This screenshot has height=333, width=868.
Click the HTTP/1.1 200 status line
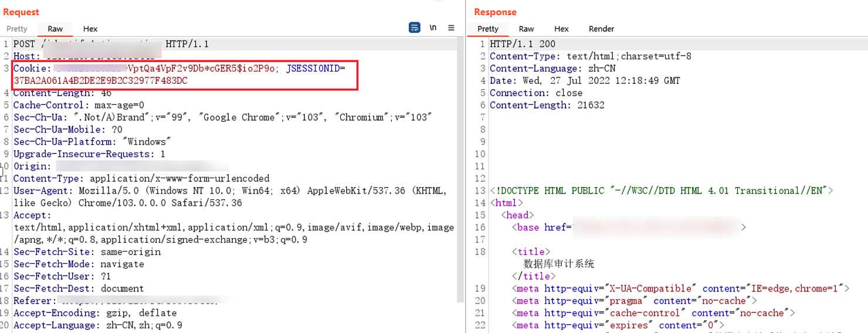coord(522,44)
